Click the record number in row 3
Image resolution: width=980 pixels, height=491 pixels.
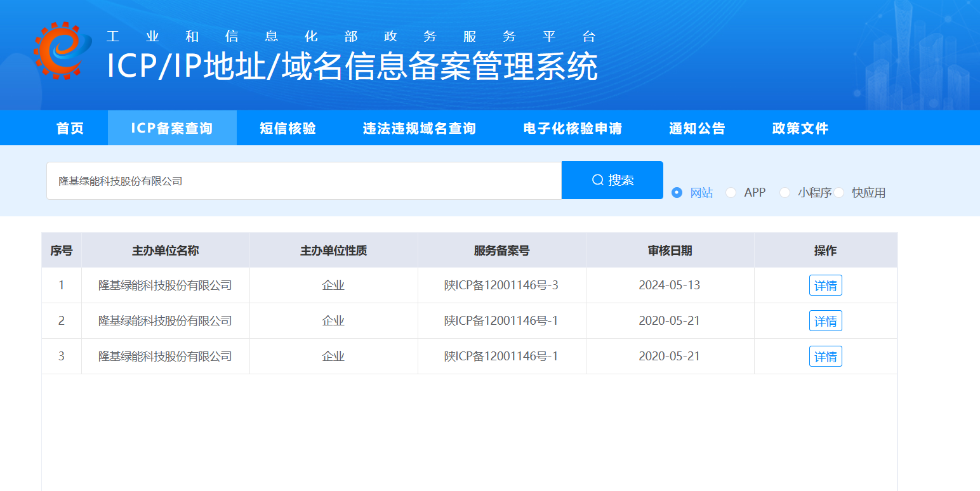pyautogui.click(x=501, y=357)
